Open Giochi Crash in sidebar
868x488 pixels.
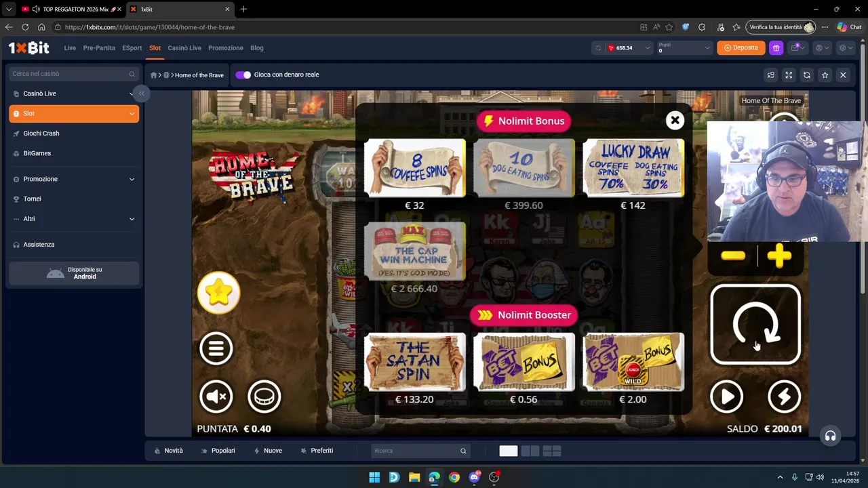[x=74, y=134]
